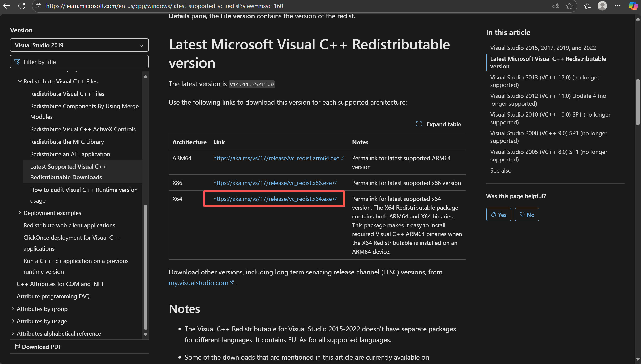Image resolution: width=641 pixels, height=364 pixels.
Task: Click the version text v14.44.35211.0
Action: (252, 84)
